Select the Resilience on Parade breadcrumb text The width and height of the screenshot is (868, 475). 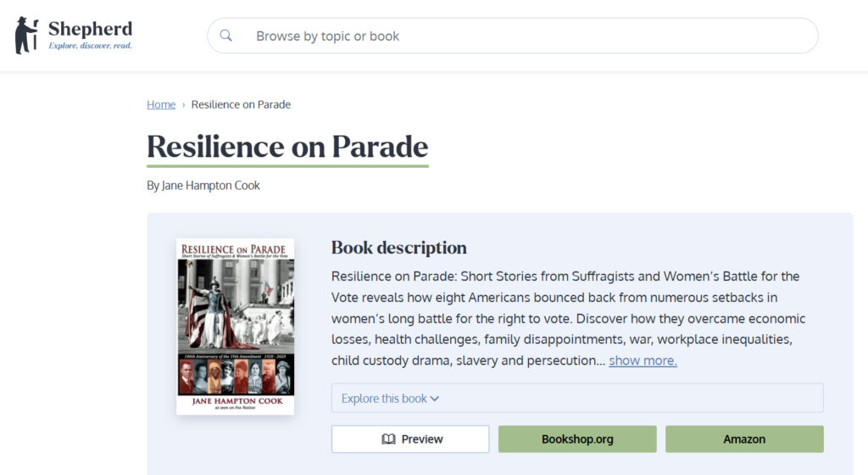point(241,104)
